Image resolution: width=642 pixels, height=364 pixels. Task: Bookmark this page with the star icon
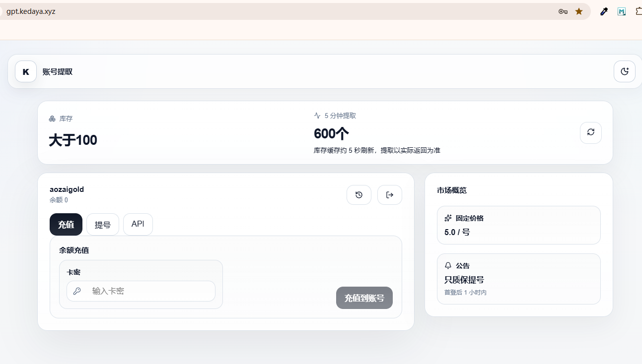point(579,11)
